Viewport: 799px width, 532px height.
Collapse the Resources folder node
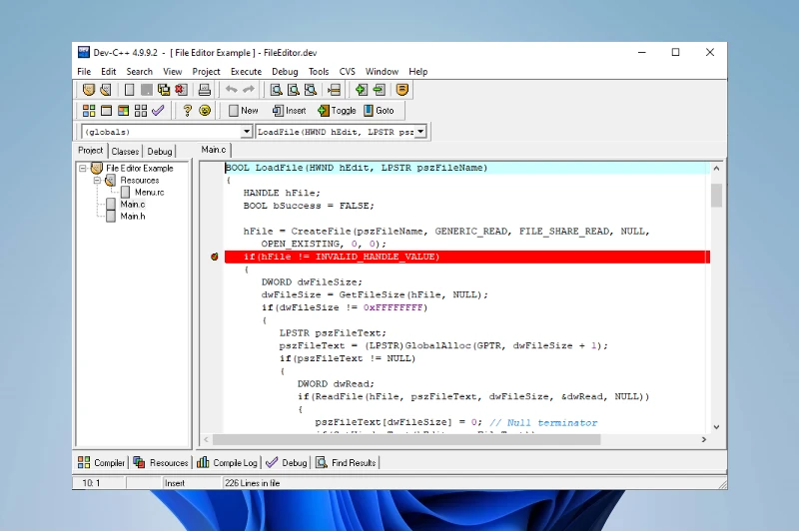click(97, 181)
